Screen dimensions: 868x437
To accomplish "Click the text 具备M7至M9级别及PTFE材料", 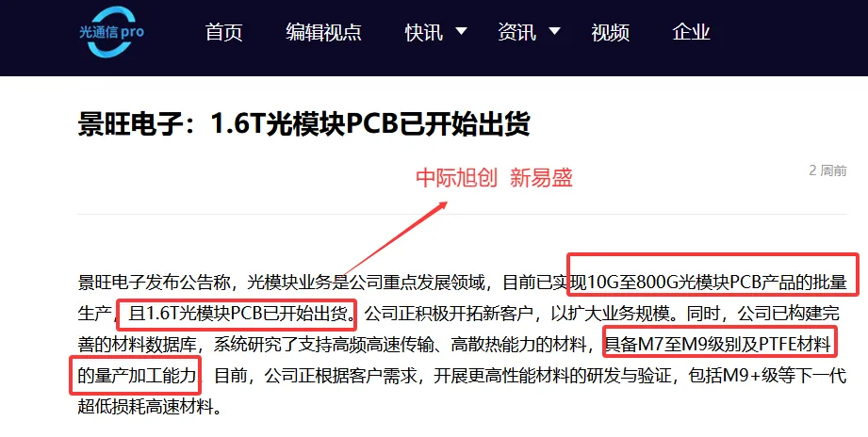I will pos(718,345).
